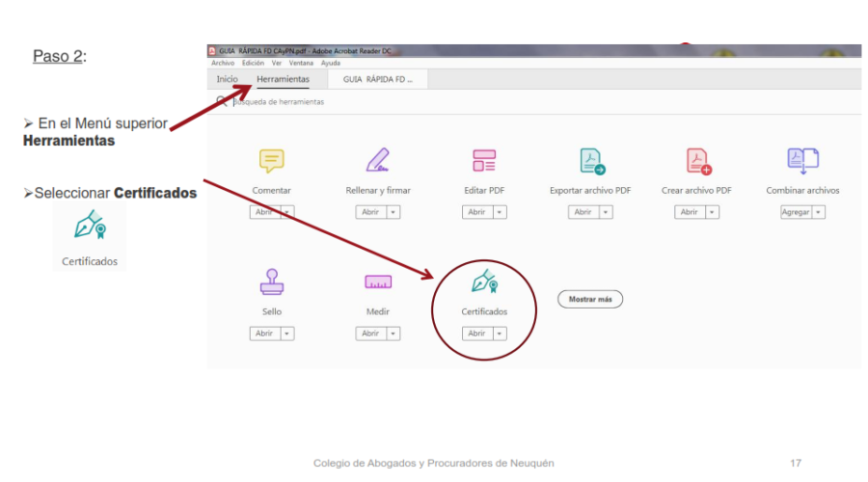Open the Edición menu

tap(253, 63)
